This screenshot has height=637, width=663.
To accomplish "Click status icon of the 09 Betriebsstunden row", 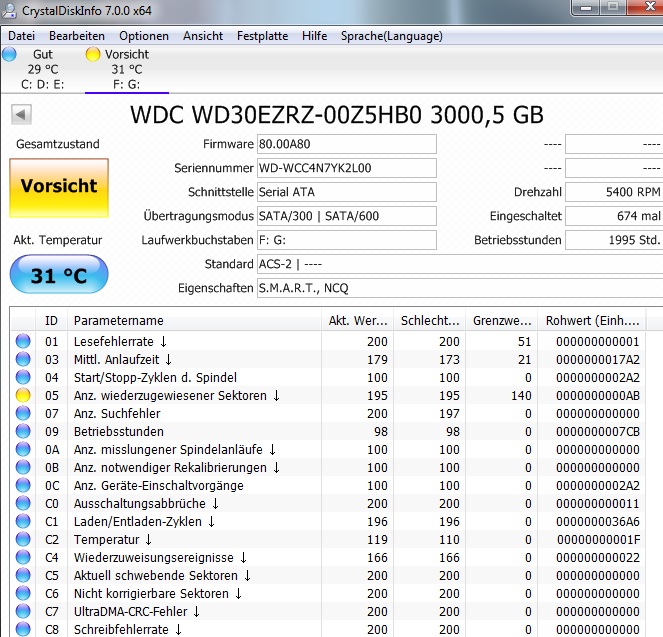I will click(x=23, y=432).
